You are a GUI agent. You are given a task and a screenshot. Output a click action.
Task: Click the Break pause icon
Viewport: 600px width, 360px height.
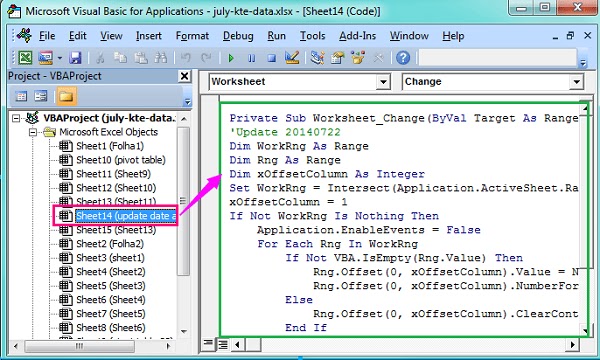coord(251,58)
